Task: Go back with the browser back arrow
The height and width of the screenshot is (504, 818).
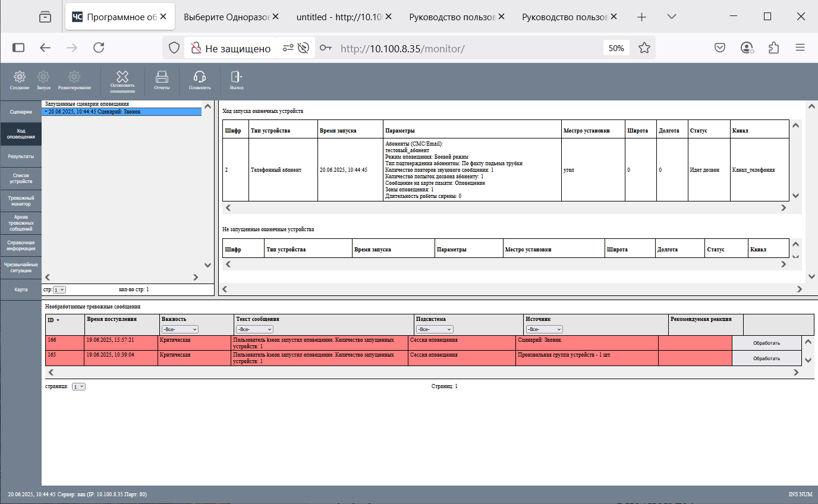Action: tap(46, 48)
